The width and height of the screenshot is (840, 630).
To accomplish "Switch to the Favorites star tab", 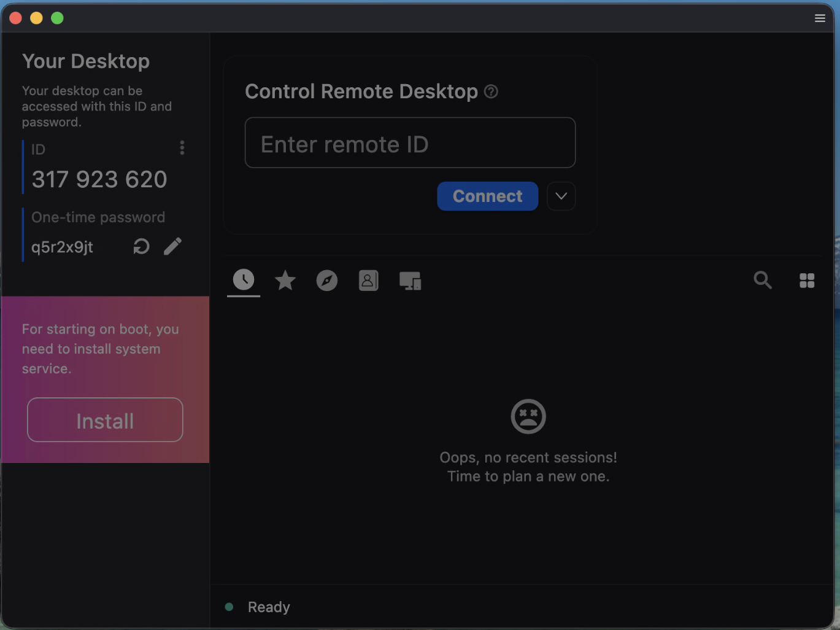I will click(x=285, y=281).
